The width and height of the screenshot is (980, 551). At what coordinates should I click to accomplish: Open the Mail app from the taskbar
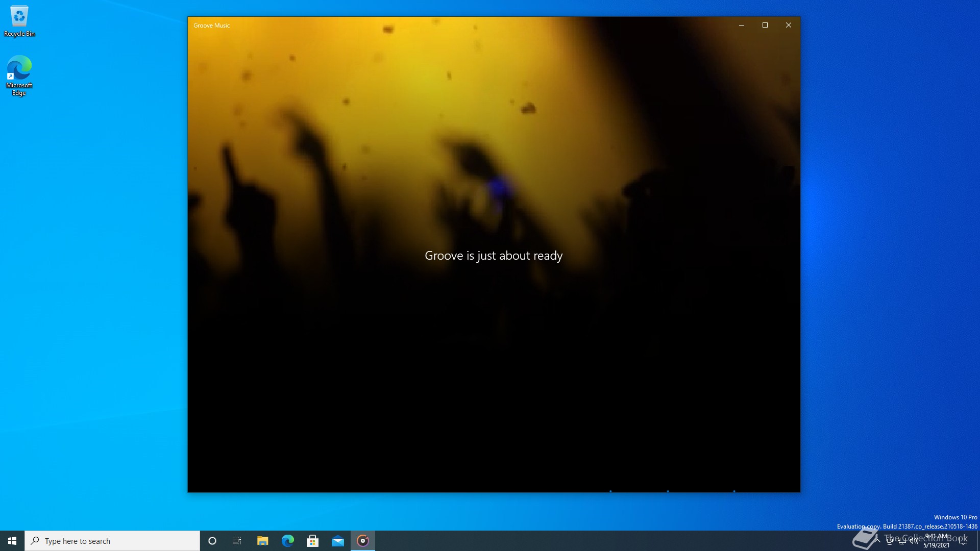tap(337, 541)
